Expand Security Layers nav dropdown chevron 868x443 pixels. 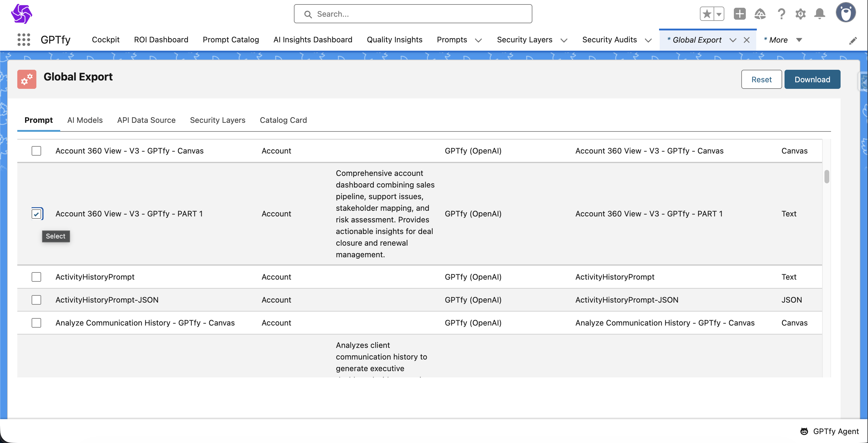(x=564, y=41)
